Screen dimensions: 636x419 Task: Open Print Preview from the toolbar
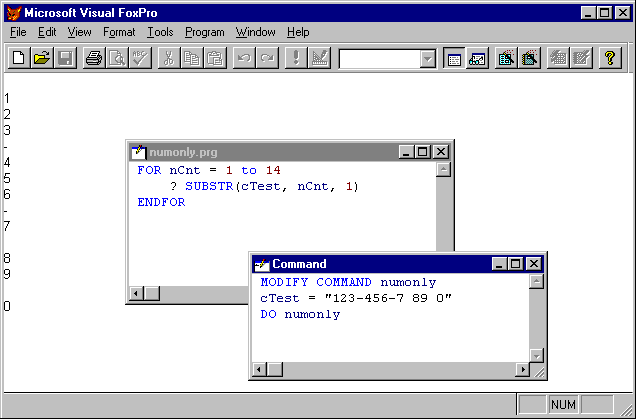click(x=117, y=58)
